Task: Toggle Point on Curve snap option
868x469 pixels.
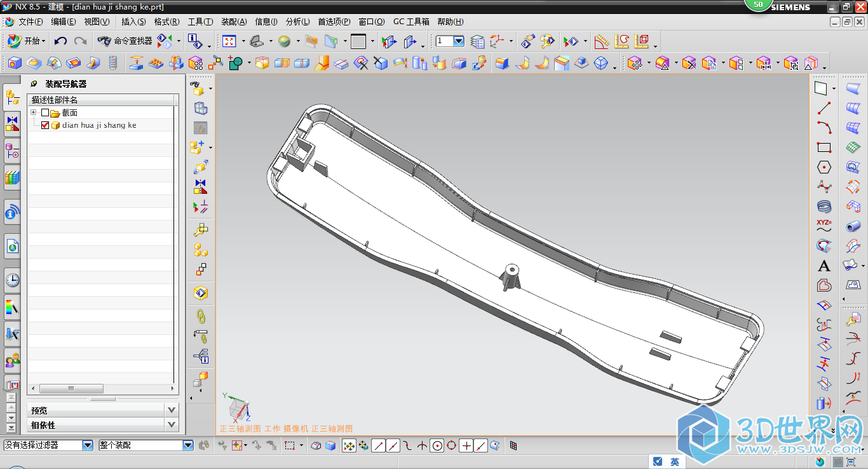Action: (481, 445)
